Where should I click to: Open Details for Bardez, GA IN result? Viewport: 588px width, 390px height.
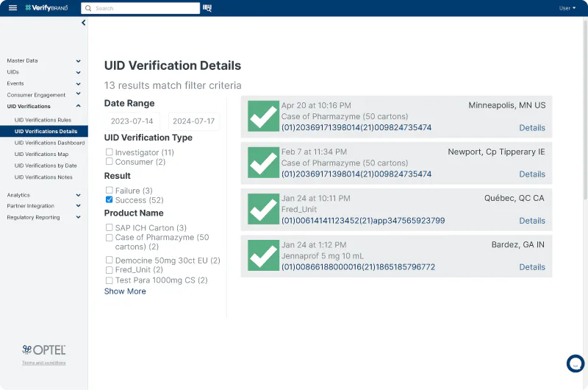pyautogui.click(x=531, y=267)
